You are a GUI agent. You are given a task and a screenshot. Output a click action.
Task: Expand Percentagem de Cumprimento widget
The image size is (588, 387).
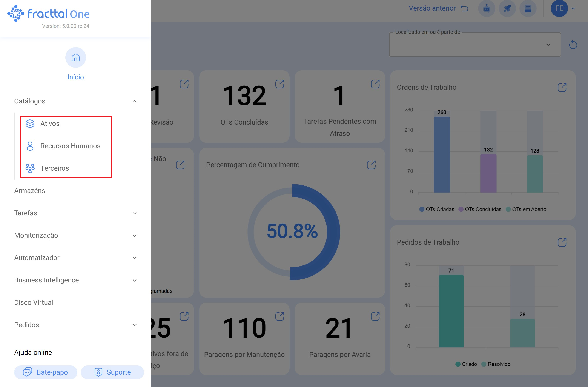[x=371, y=165]
